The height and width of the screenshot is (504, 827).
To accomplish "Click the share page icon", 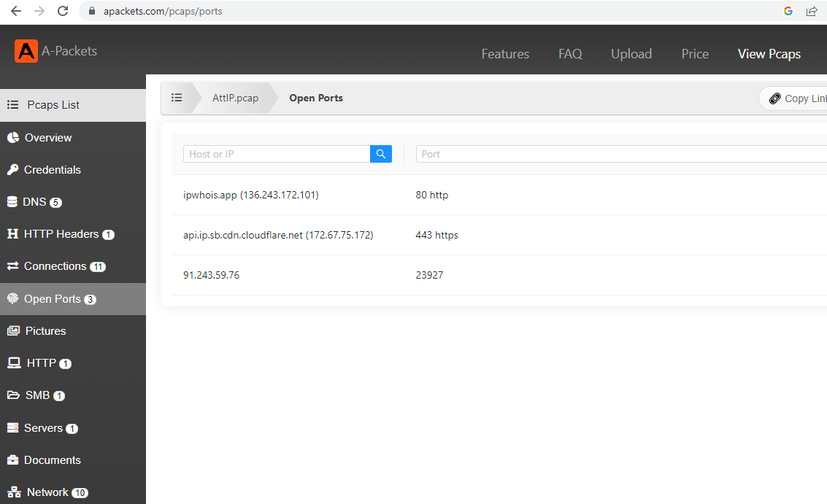I will pyautogui.click(x=812, y=11).
